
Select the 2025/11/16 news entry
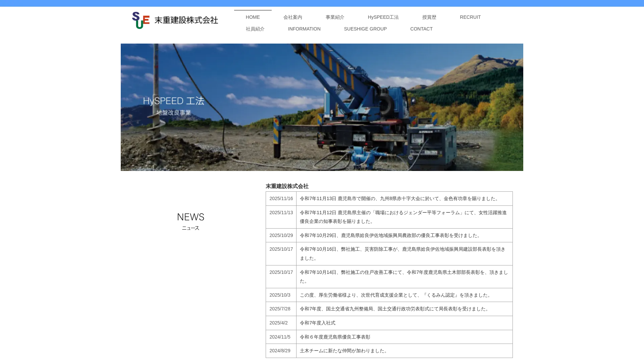388,198
